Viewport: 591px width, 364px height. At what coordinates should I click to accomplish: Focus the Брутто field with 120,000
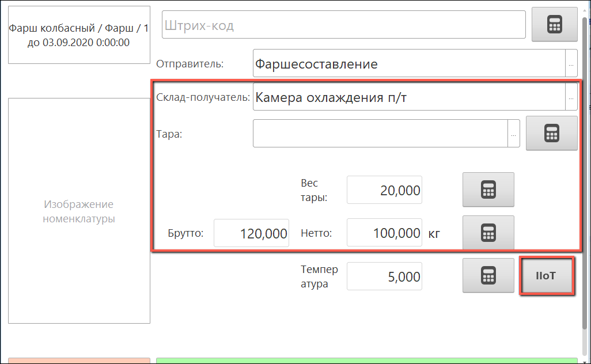pyautogui.click(x=251, y=233)
